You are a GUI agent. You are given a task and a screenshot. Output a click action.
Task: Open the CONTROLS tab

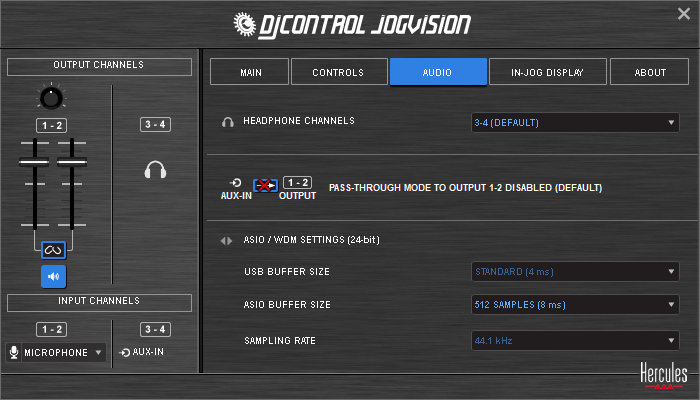click(x=339, y=71)
